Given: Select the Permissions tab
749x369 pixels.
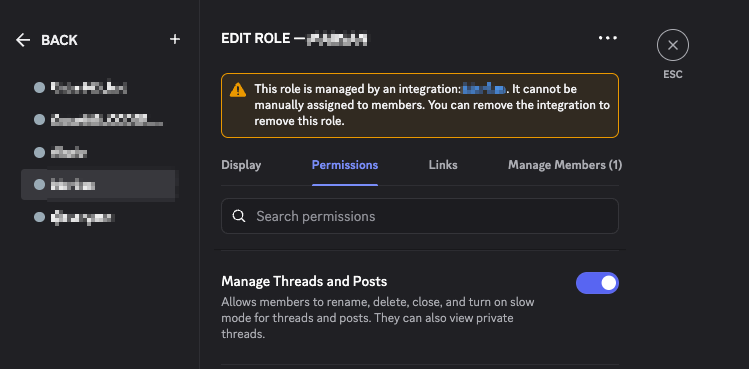Looking at the screenshot, I should click(345, 165).
